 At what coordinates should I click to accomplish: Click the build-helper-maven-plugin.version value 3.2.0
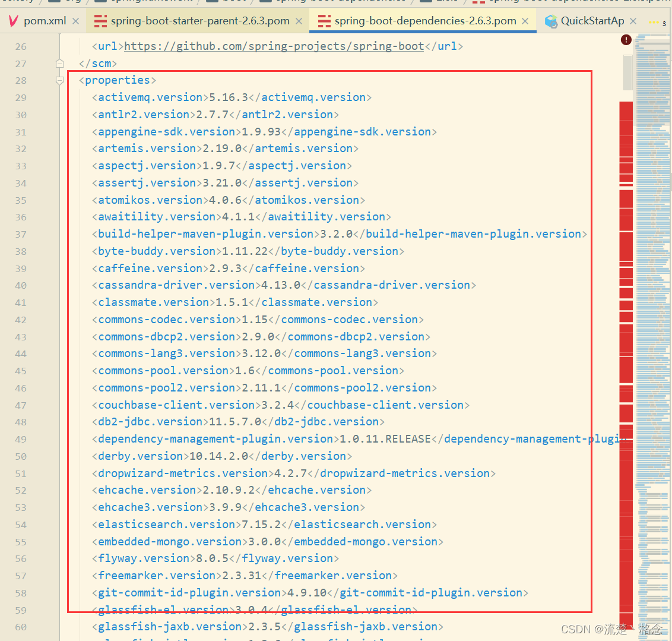click(x=337, y=233)
